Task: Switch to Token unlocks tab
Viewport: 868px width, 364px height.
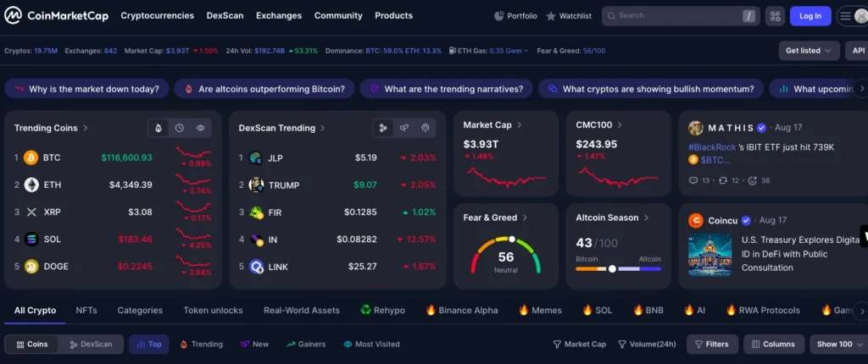Action: point(213,311)
